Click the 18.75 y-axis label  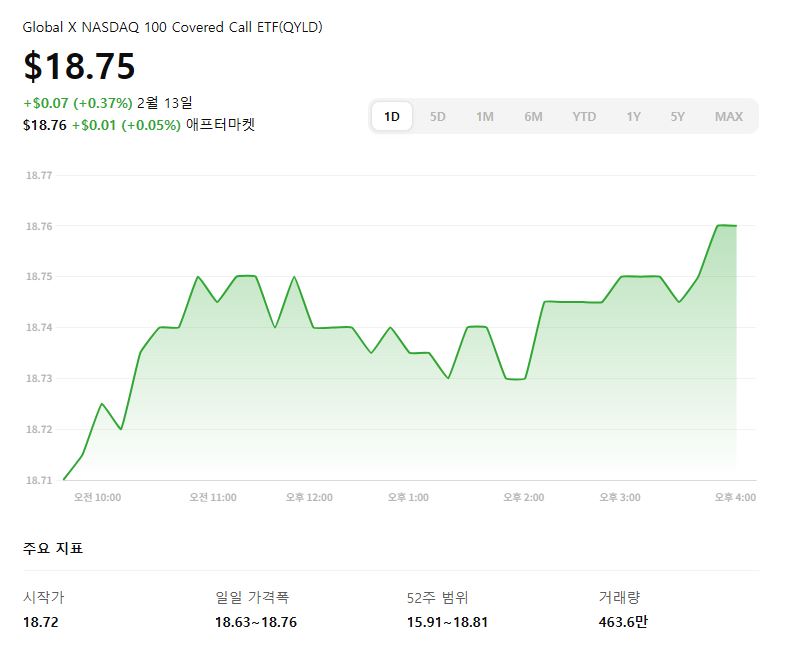[x=39, y=276]
